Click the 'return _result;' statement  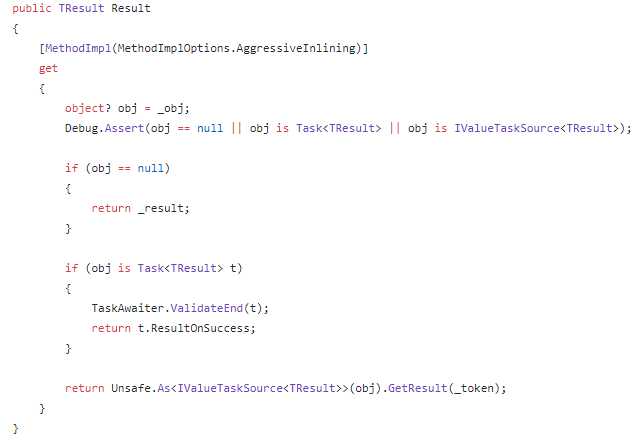141,208
